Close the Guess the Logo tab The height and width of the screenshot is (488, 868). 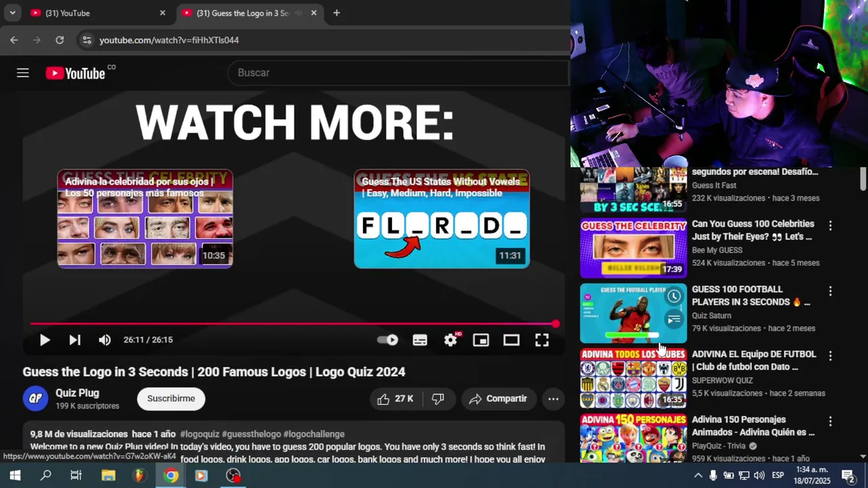(314, 13)
